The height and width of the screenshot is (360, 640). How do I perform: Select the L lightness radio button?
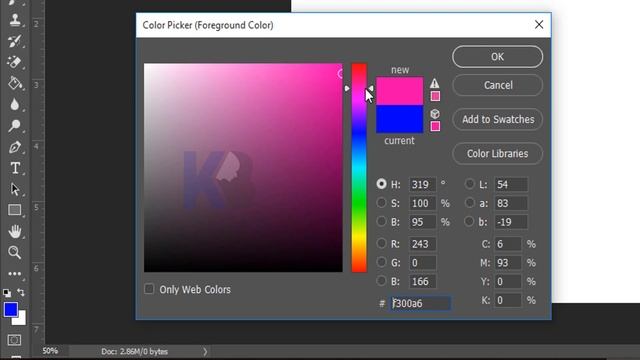click(469, 184)
